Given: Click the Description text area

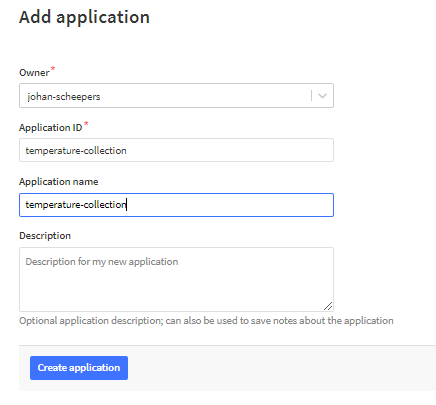Looking at the screenshot, I should tap(176, 279).
